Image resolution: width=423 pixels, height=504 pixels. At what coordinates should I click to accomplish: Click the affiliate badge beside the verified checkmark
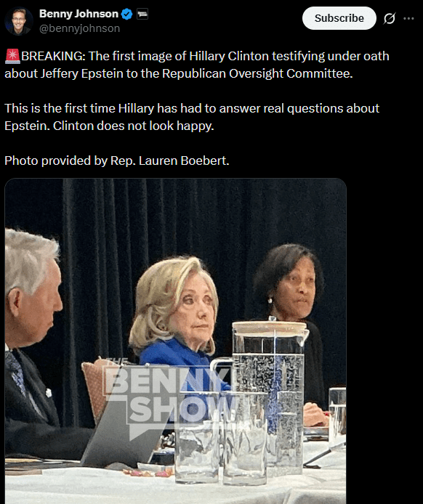pyautogui.click(x=142, y=15)
